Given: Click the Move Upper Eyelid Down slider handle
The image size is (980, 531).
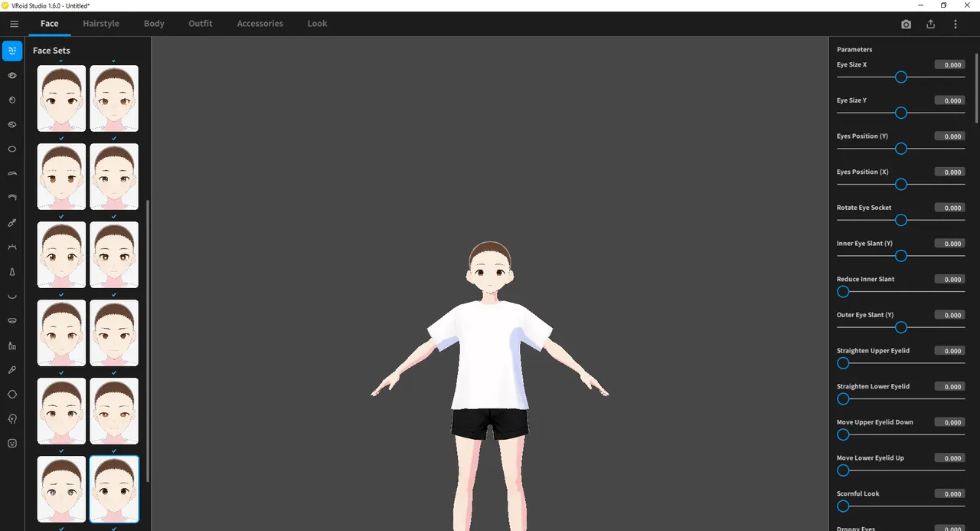Looking at the screenshot, I should coord(843,434).
